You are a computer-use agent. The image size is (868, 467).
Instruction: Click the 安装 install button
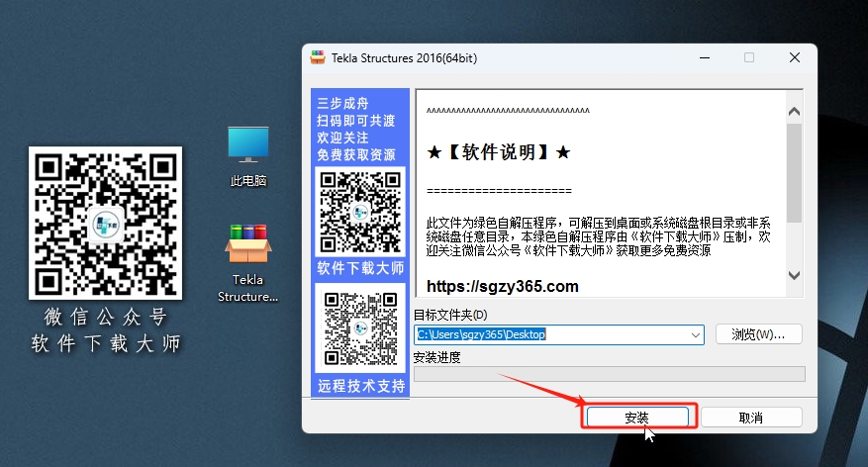tap(637, 418)
